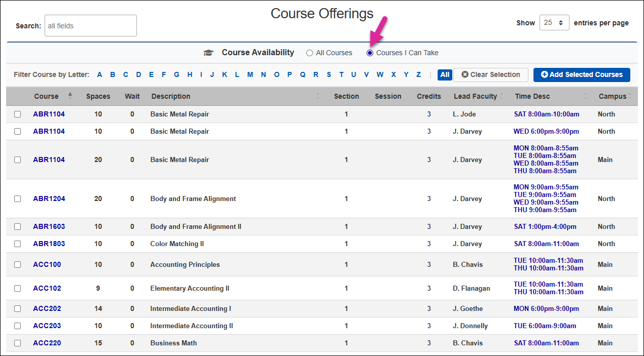The height and width of the screenshot is (356, 644).
Task: Filter courses by letter M
Action: [x=250, y=74]
